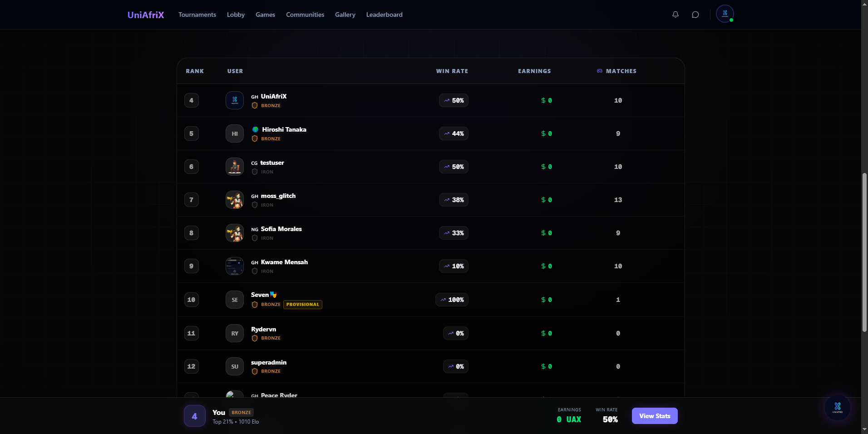The height and width of the screenshot is (434, 868).
Task: Click superadmin's SU avatar
Action: (235, 366)
